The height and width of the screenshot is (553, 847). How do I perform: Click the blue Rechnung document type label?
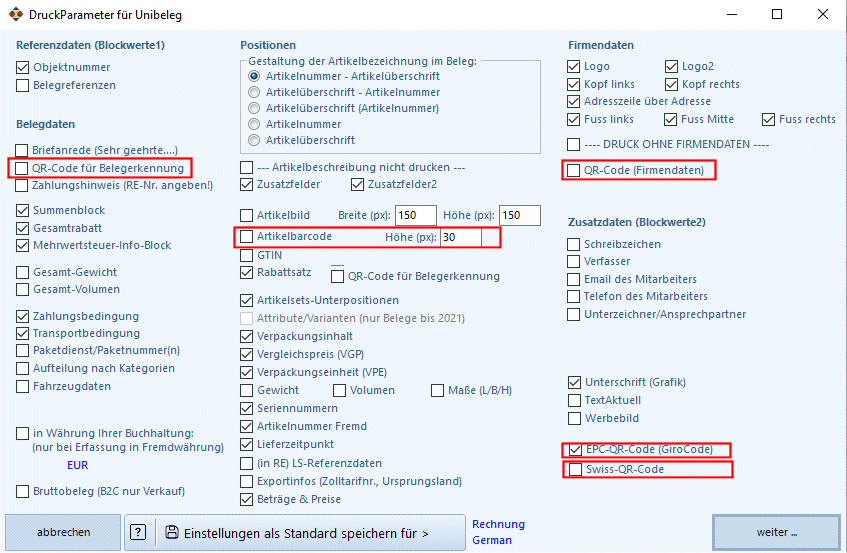tap(498, 524)
